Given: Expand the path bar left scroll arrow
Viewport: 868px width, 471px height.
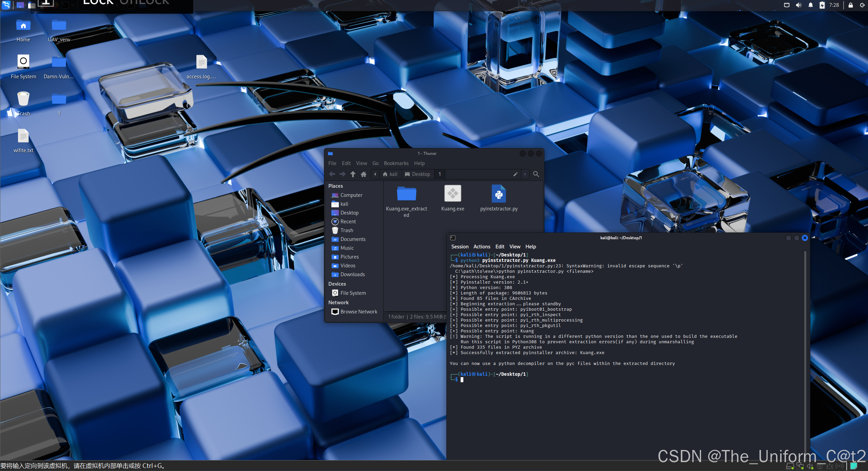Looking at the screenshot, I should click(x=375, y=174).
